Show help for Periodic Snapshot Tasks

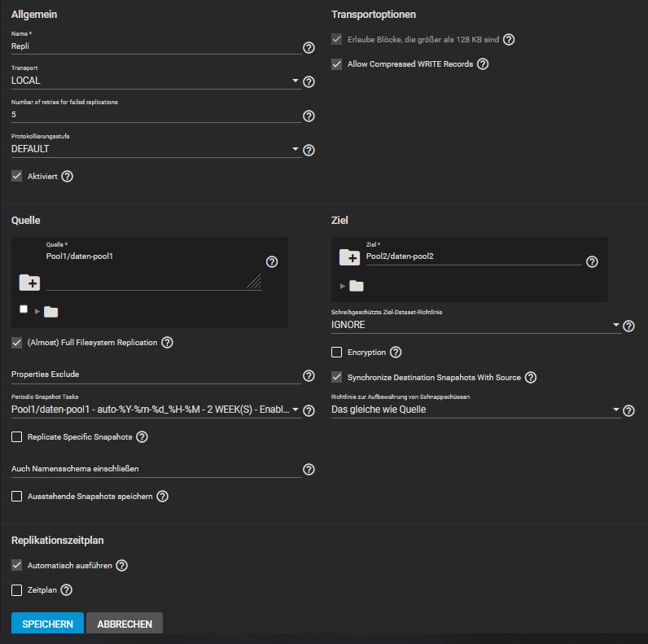pos(309,410)
